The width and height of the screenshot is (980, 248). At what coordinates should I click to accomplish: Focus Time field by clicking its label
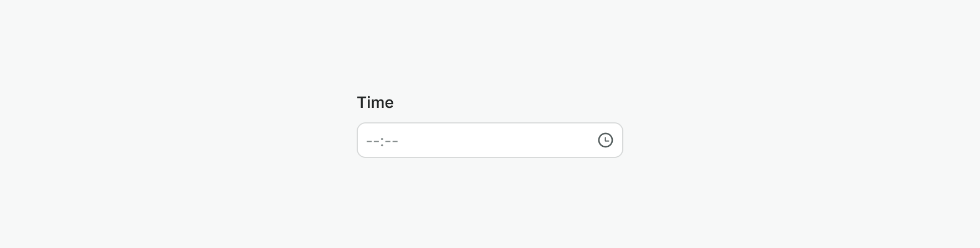click(x=375, y=102)
